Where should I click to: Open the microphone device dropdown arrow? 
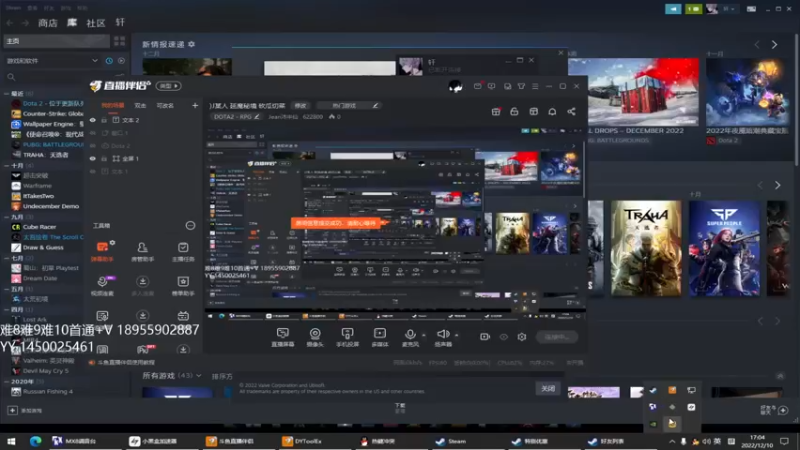click(424, 335)
